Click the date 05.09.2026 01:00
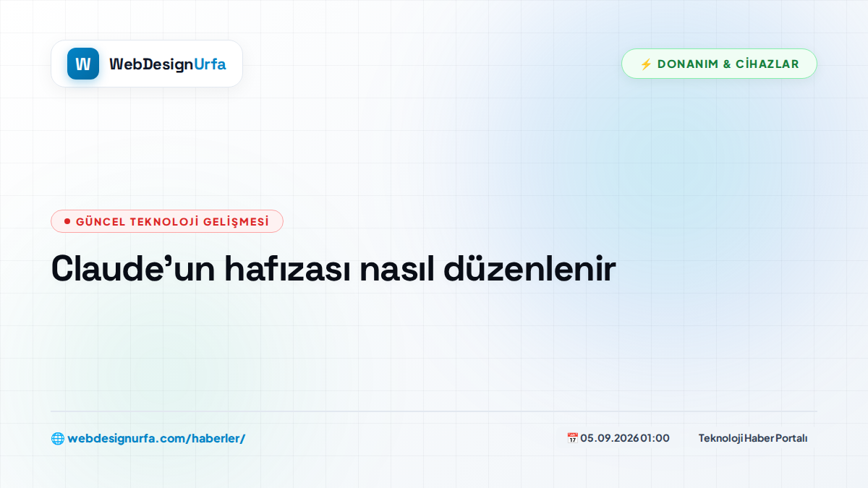Image resolution: width=868 pixels, height=488 pixels. pos(625,438)
